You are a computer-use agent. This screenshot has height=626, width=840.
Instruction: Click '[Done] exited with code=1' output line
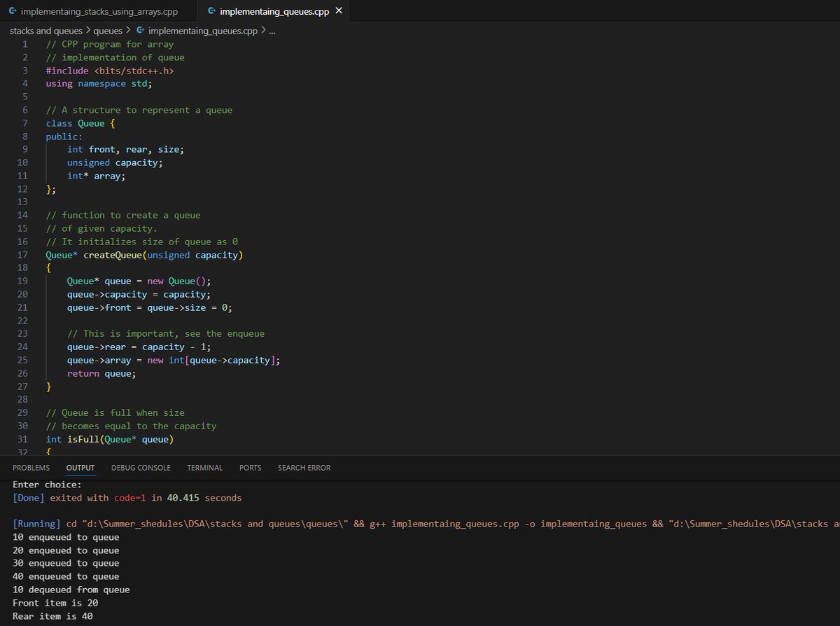pyautogui.click(x=127, y=498)
